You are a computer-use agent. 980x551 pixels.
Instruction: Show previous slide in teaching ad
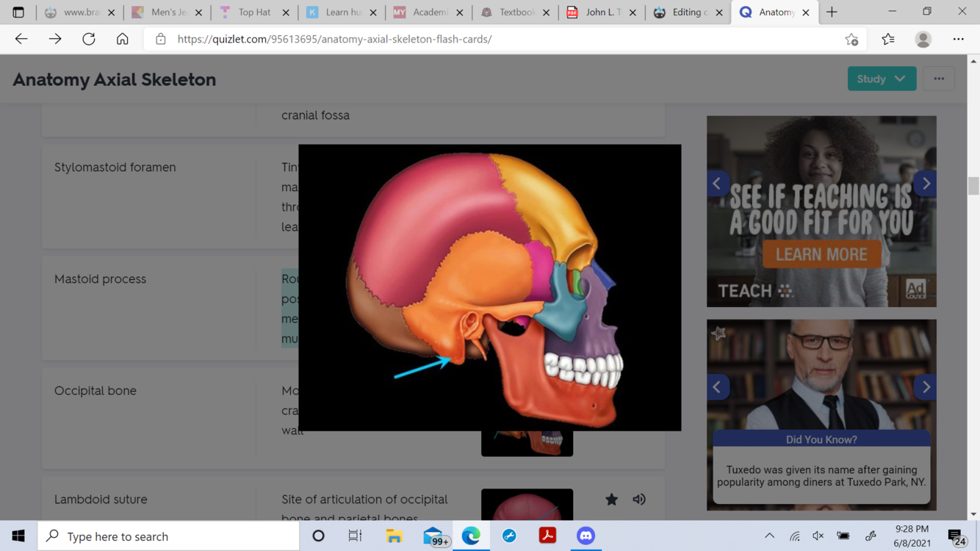point(718,184)
